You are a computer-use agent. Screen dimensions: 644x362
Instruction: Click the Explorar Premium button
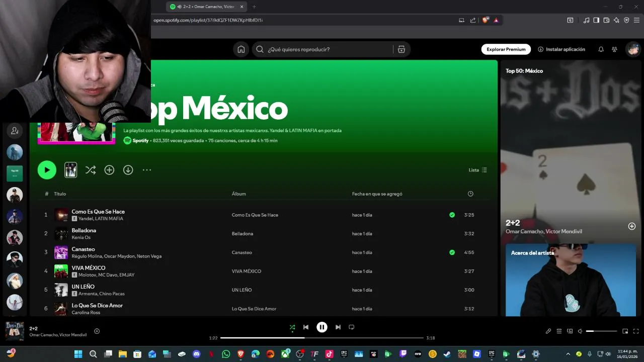coord(506,49)
